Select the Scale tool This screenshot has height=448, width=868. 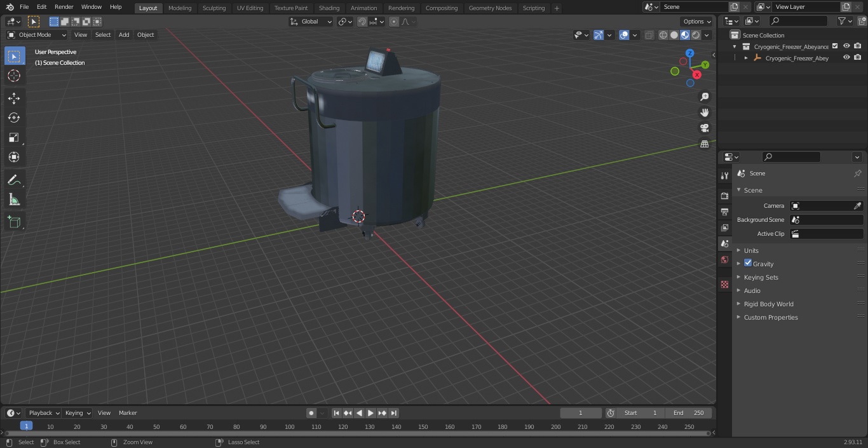coord(14,137)
